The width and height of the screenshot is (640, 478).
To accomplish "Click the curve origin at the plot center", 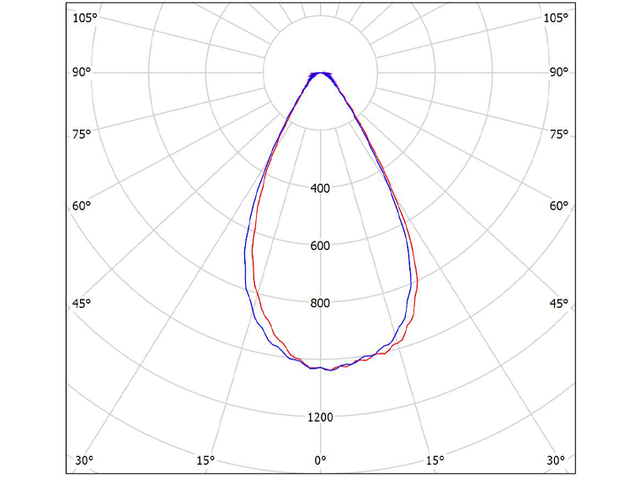I will click(320, 73).
